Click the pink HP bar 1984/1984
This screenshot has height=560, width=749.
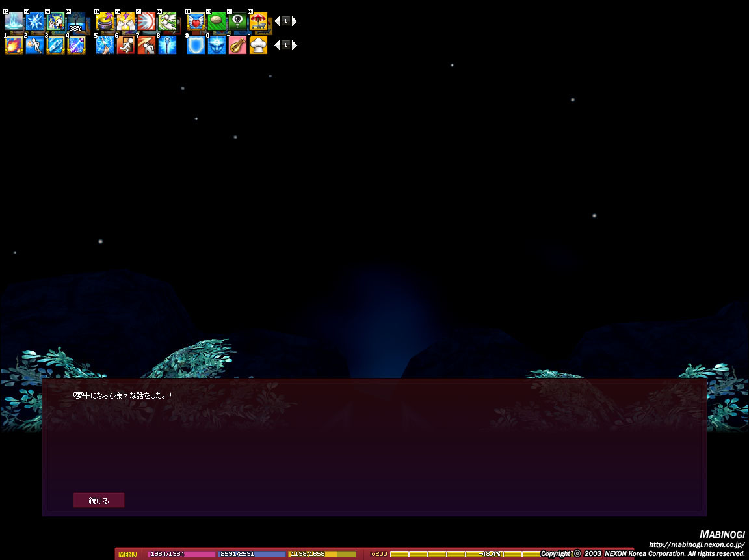[x=181, y=554]
